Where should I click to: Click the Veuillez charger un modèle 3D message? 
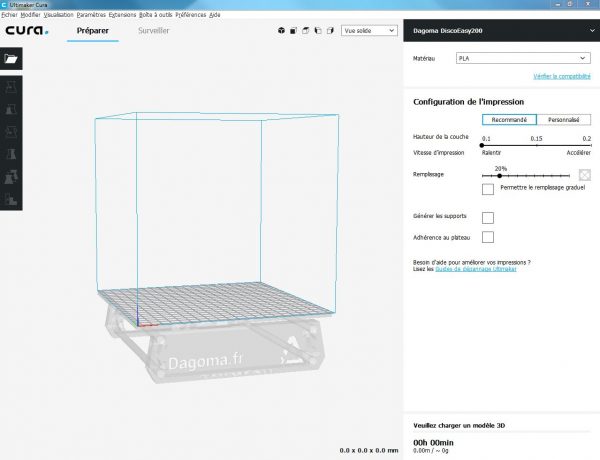coord(459,426)
